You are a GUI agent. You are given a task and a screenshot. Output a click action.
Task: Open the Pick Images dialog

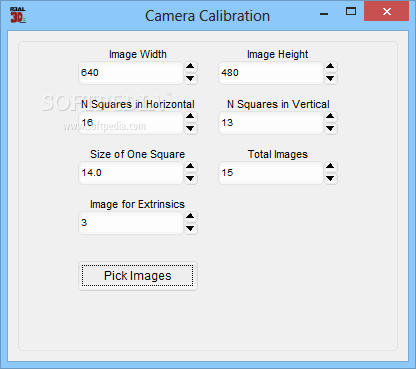coord(138,276)
